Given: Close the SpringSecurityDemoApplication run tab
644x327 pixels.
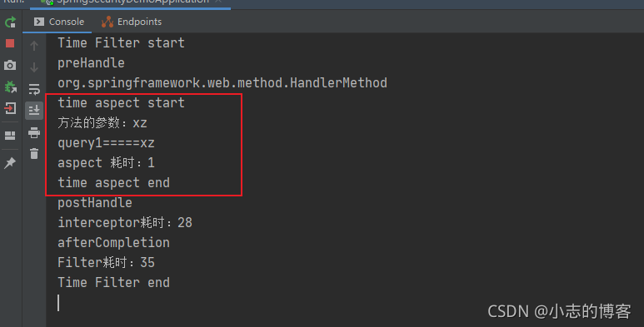Looking at the screenshot, I should tap(218, 2).
